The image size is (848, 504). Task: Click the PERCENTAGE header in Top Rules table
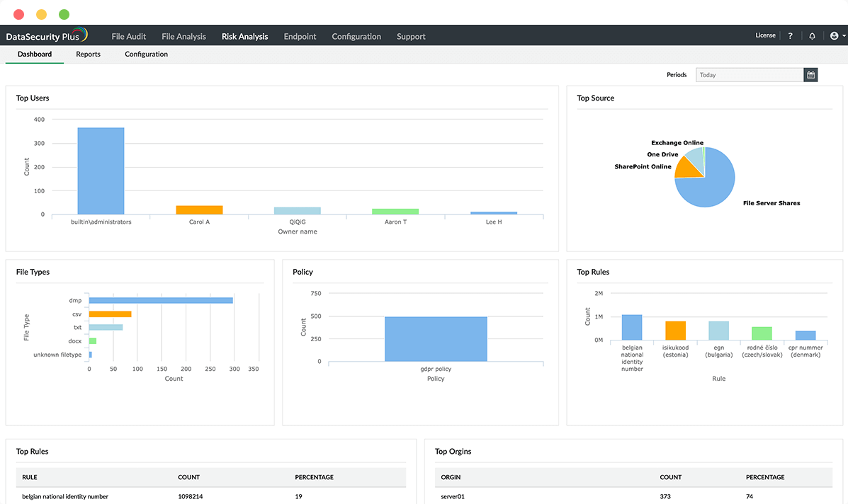(x=315, y=477)
